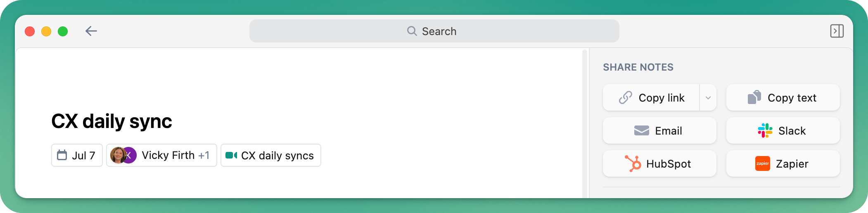Expand the Copy link dropdown arrow

(x=708, y=98)
